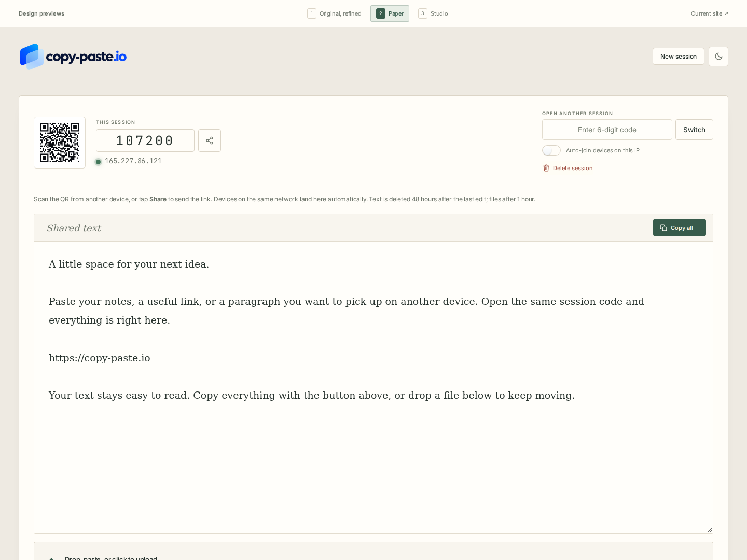747x560 pixels.
Task: Open the share icon beside the session code
Action: [210, 141]
